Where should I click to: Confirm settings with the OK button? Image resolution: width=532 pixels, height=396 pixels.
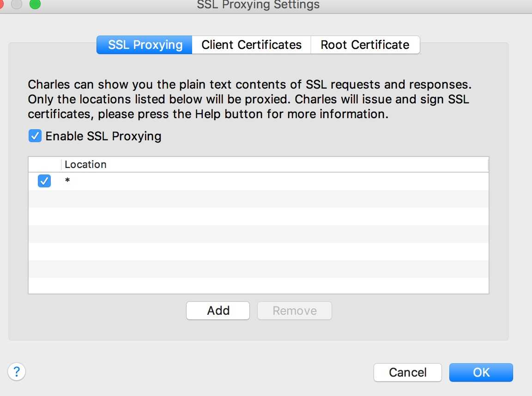point(481,372)
